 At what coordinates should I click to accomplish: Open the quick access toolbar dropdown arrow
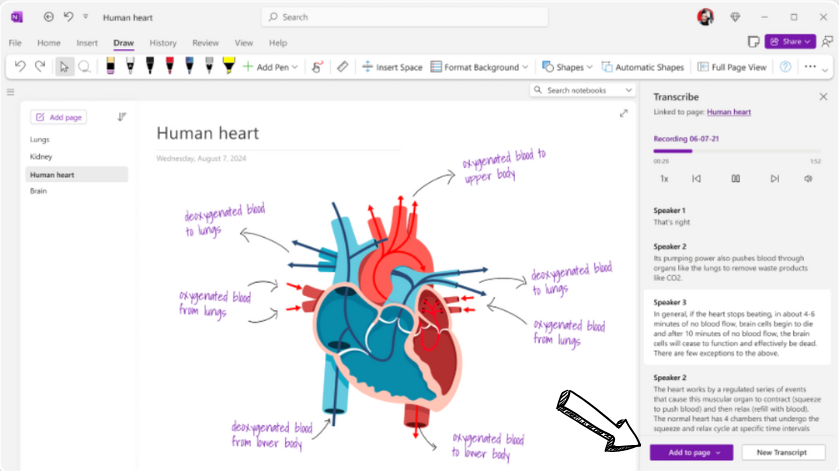coord(86,17)
